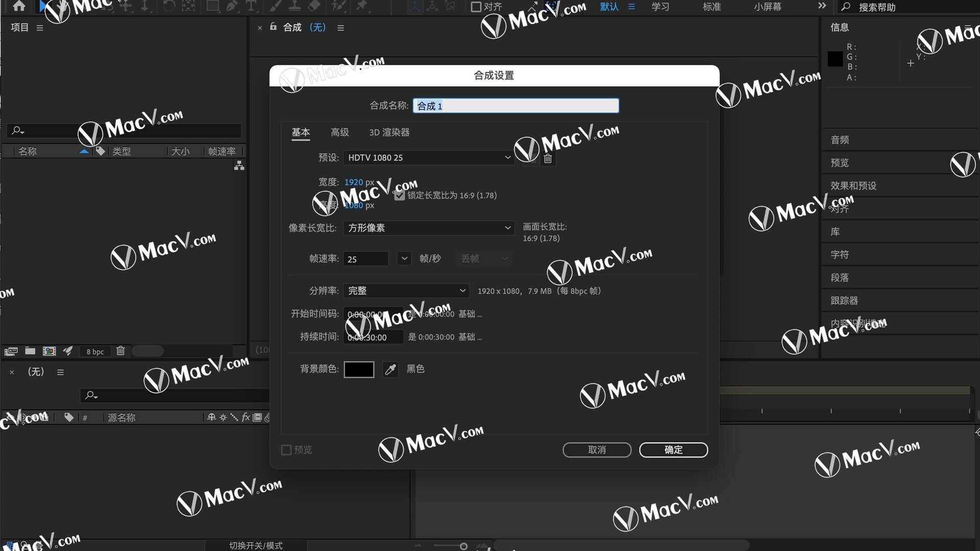Click 取消 button to cancel changes
Image resolution: width=980 pixels, height=551 pixels.
[x=597, y=449]
